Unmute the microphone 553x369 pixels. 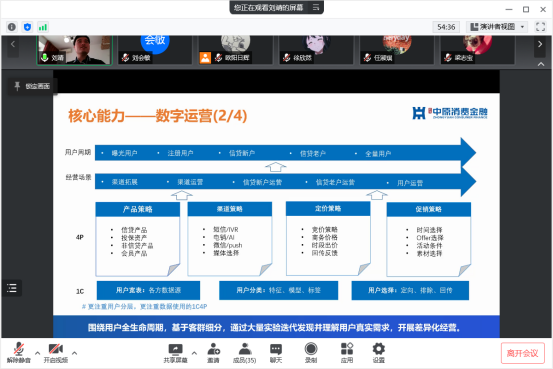pos(19,353)
